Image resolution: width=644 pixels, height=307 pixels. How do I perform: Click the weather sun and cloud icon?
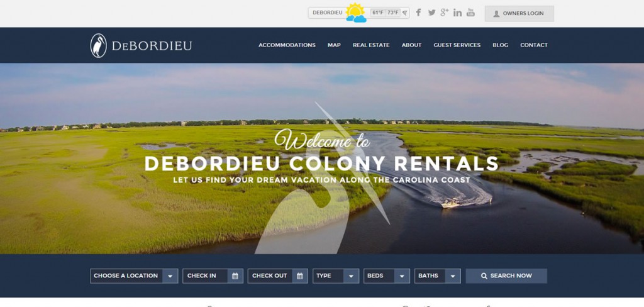click(356, 13)
